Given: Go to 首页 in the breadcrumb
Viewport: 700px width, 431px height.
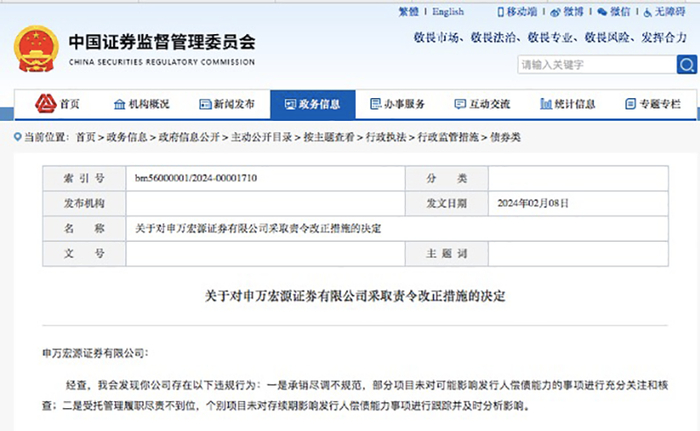Looking at the screenshot, I should (86, 137).
